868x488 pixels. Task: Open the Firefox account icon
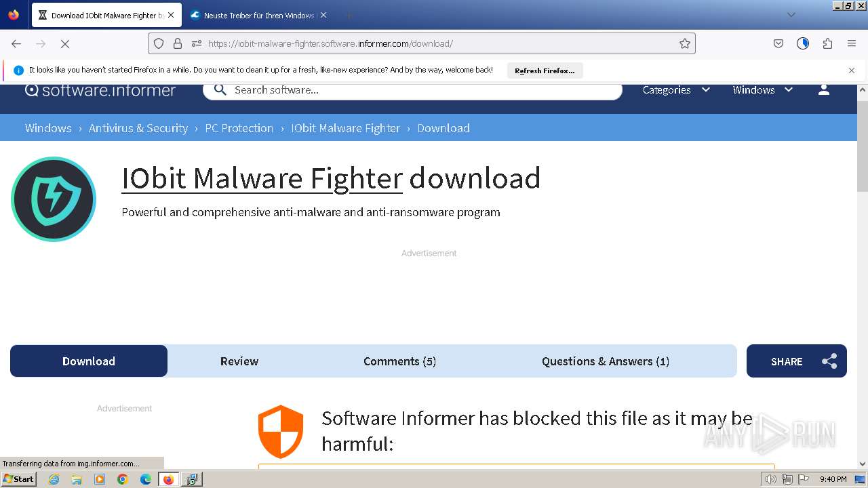click(x=803, y=43)
